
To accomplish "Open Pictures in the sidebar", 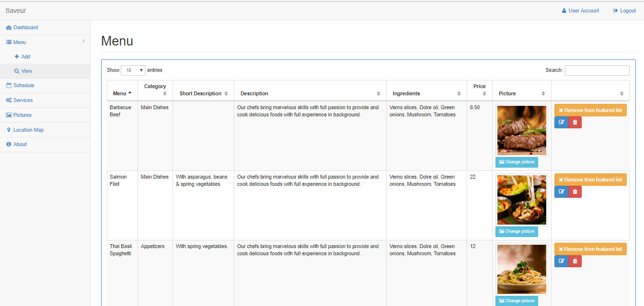I will click(x=22, y=115).
